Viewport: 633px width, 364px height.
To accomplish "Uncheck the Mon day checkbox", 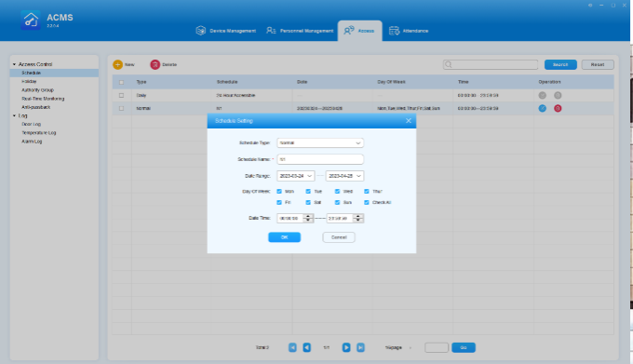I will tap(279, 191).
